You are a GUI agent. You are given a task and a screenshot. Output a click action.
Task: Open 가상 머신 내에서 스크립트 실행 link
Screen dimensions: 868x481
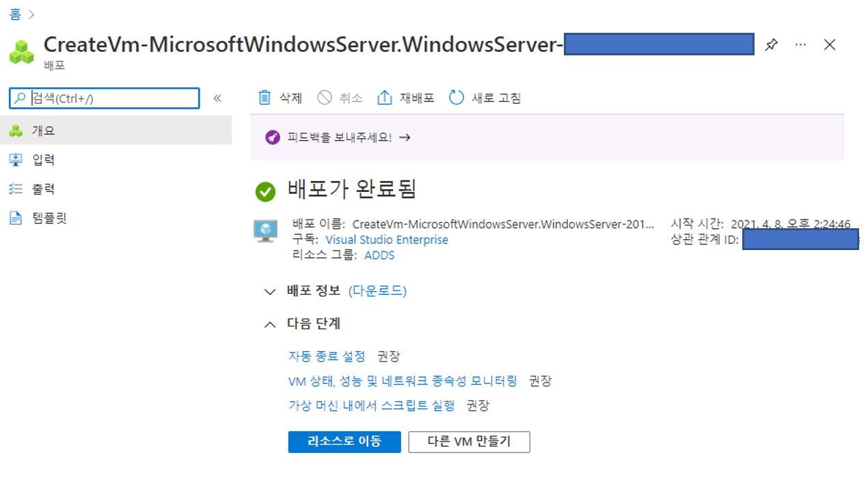click(371, 405)
